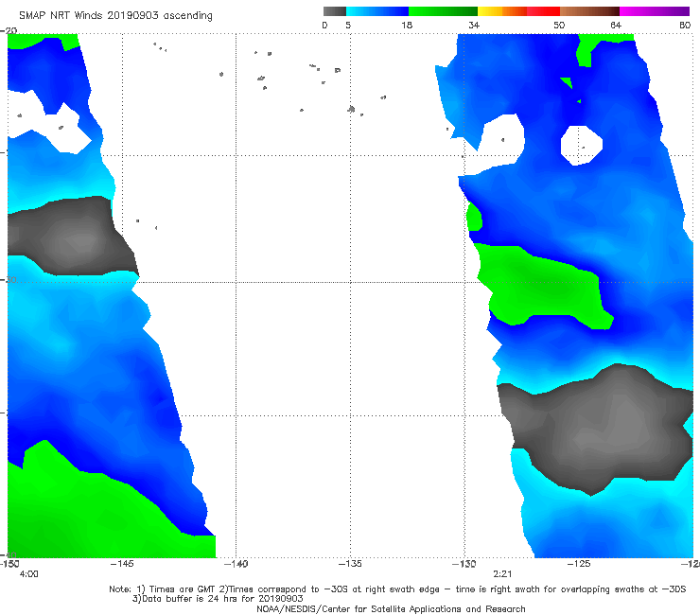Click the swath time '4:00'
Image resolution: width=700 pixels, height=615 pixels.
pyautogui.click(x=28, y=574)
